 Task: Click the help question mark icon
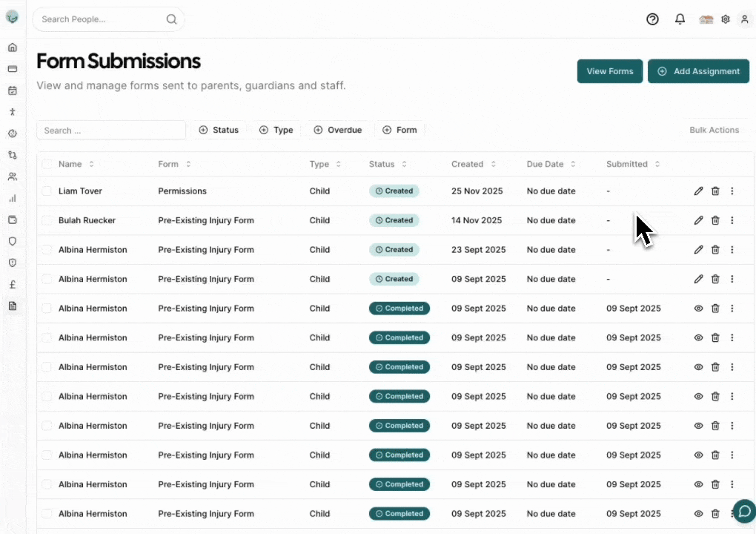click(652, 19)
